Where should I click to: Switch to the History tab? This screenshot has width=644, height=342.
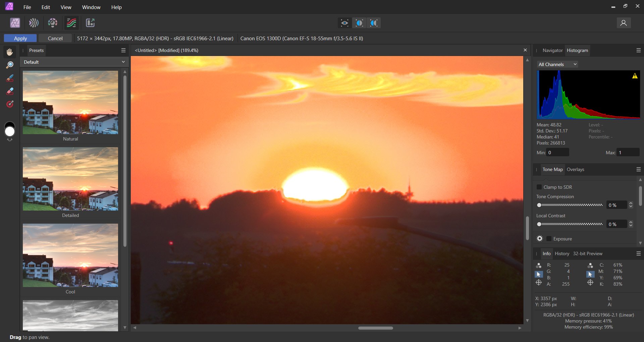[x=562, y=253]
